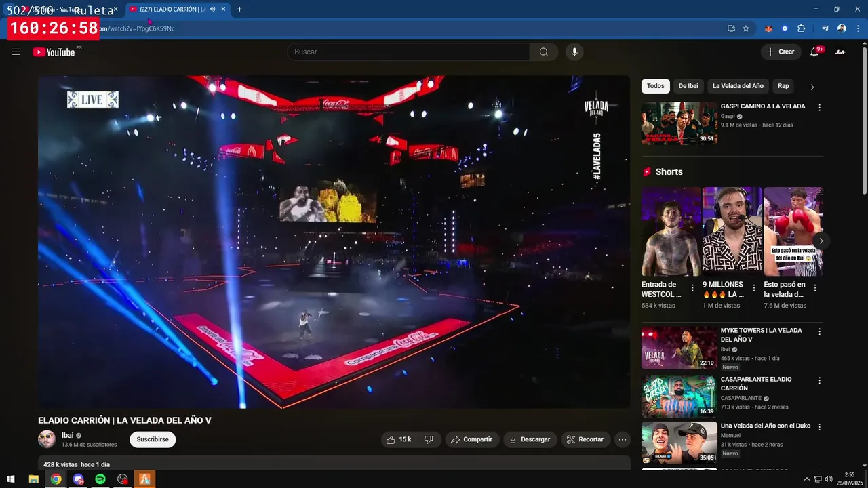Open the notifications bell

[815, 52]
